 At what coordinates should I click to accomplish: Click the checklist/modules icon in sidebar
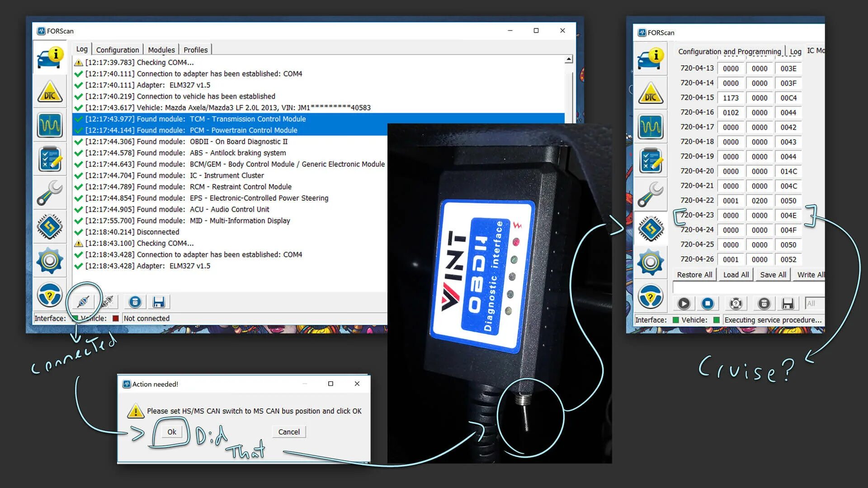point(51,159)
